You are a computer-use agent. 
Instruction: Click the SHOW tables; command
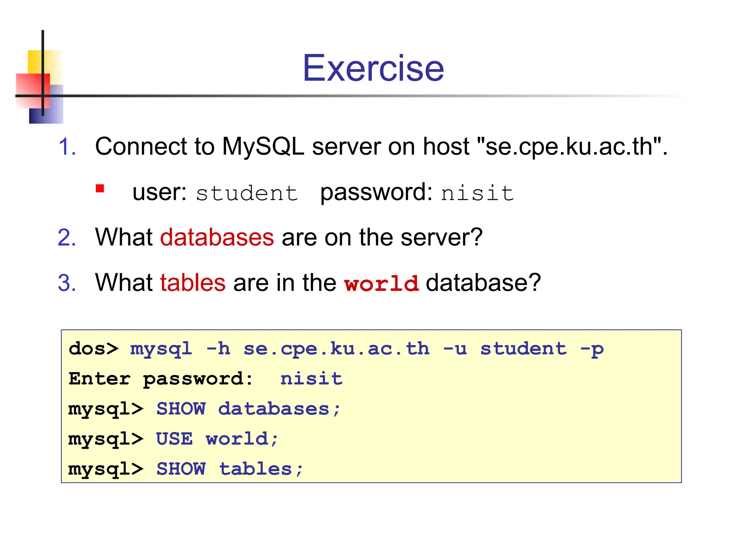click(230, 469)
